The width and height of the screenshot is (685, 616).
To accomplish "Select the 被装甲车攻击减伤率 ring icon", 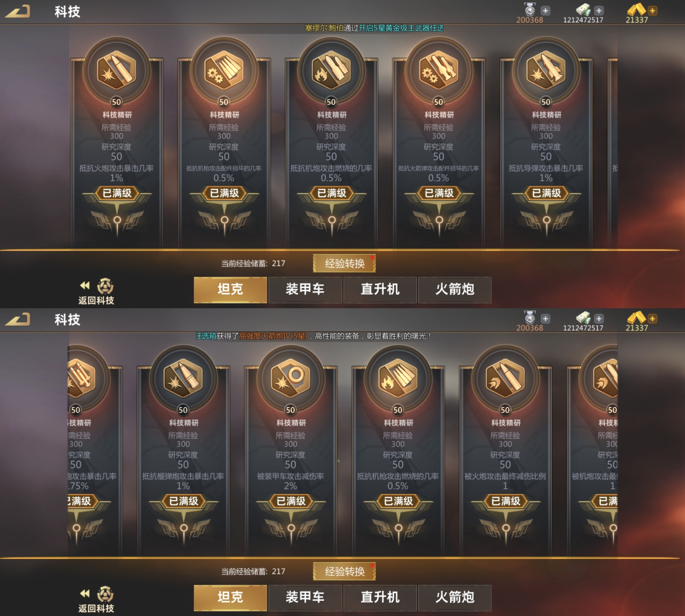I will 290,379.
